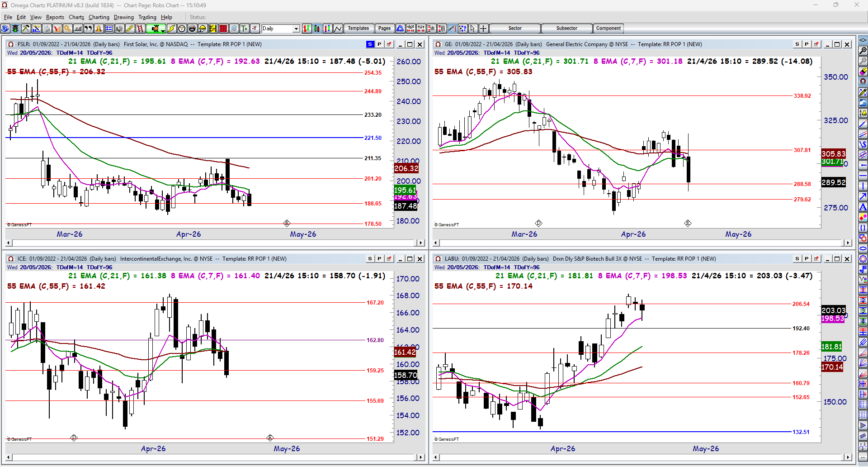
Task: Click the magnifier search toolbar icon
Action: (234, 29)
